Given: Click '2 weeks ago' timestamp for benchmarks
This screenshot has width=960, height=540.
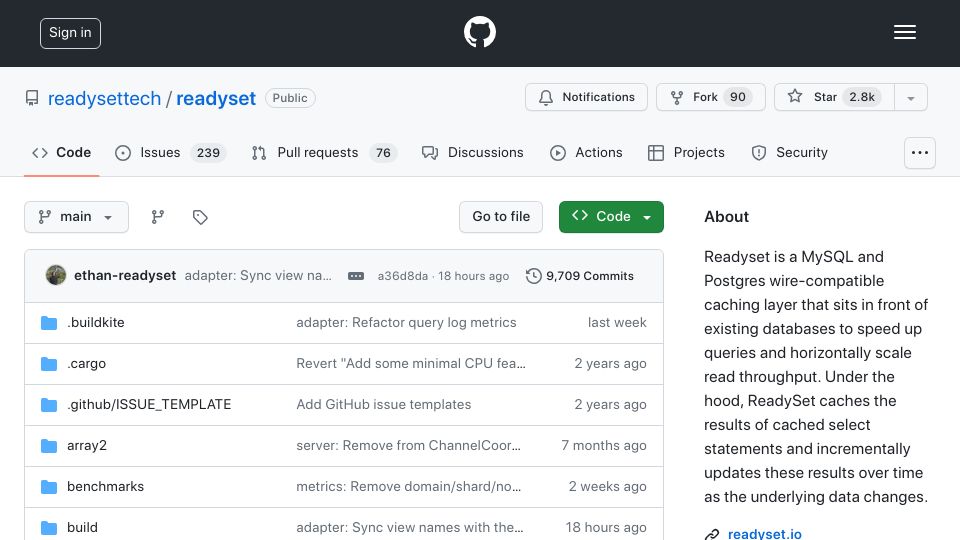Looking at the screenshot, I should (607, 487).
